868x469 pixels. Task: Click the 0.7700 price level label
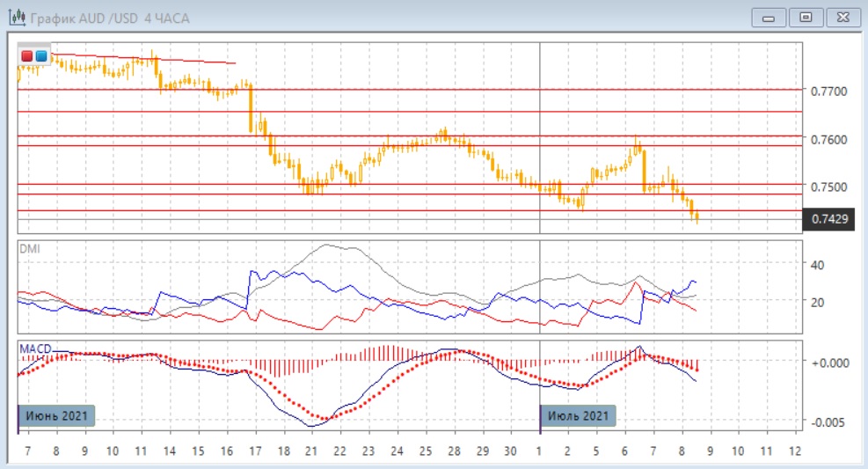[x=829, y=92]
